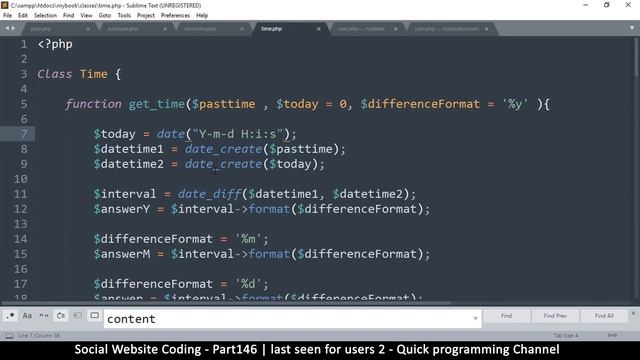Click line number 11 in the gutter
640x360 pixels.
[x=20, y=194]
